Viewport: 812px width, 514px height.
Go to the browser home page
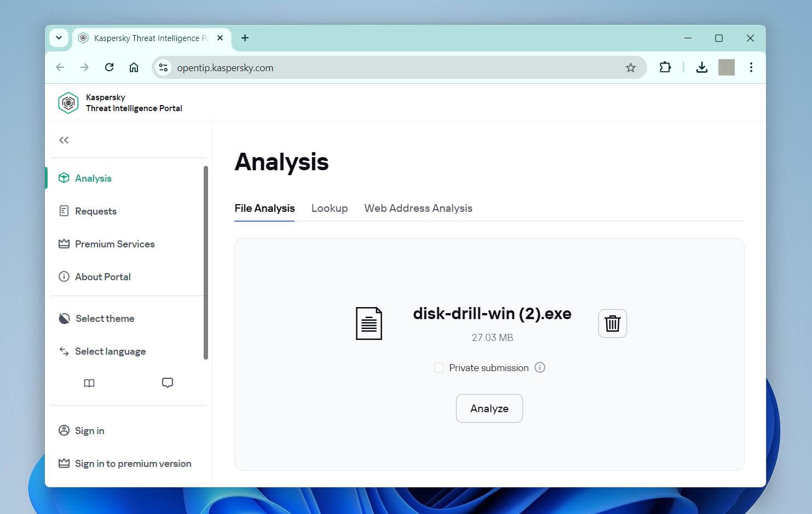134,67
